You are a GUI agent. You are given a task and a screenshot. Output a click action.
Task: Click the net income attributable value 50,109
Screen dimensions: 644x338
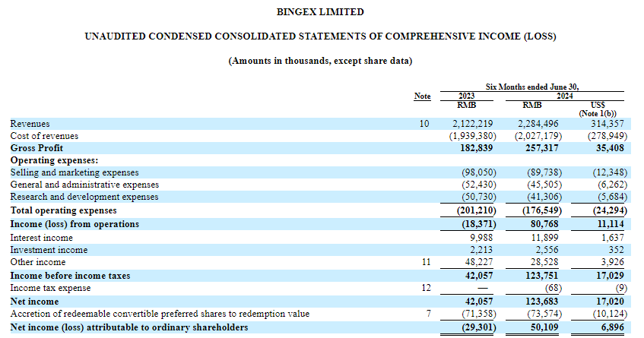pyautogui.click(x=544, y=327)
